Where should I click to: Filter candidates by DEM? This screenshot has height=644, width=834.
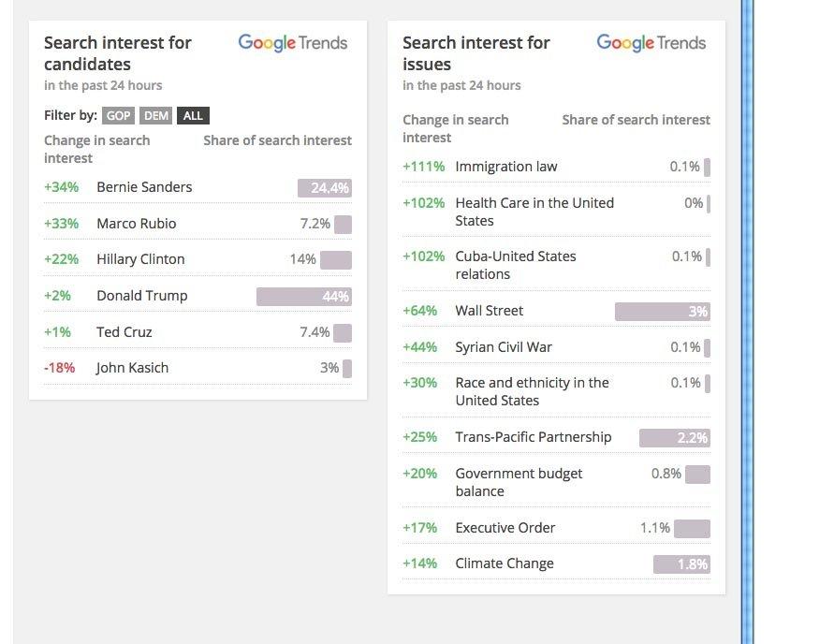(x=156, y=116)
